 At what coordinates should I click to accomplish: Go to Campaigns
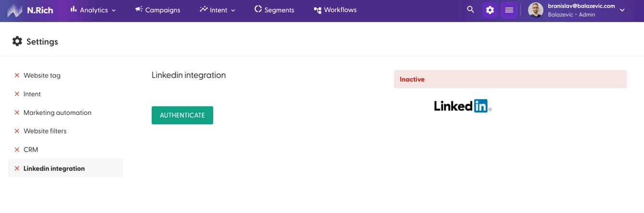[158, 10]
